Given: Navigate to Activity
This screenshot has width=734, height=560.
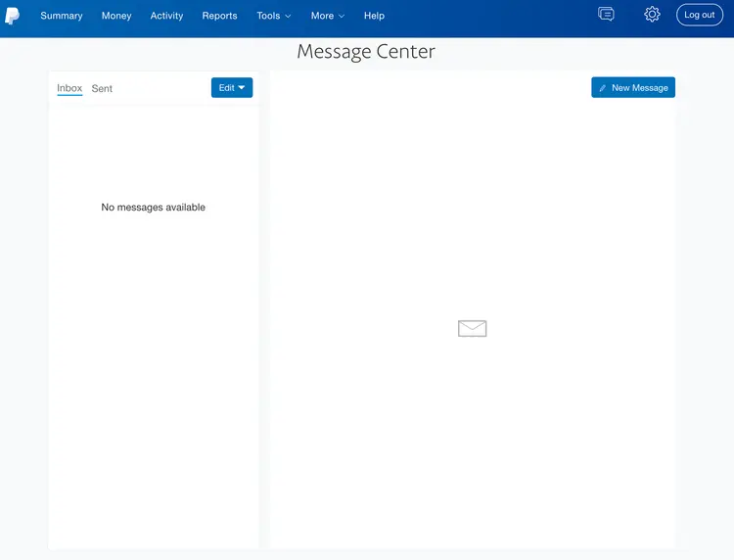Looking at the screenshot, I should click(166, 16).
